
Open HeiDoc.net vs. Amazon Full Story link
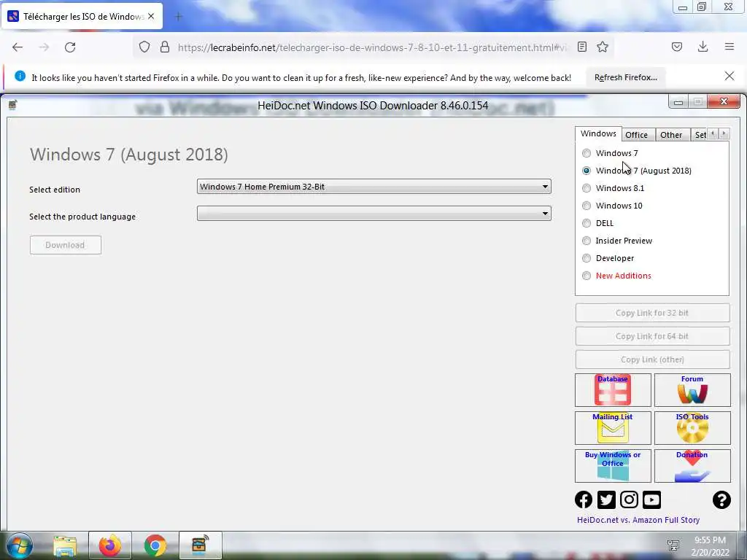pos(638,520)
